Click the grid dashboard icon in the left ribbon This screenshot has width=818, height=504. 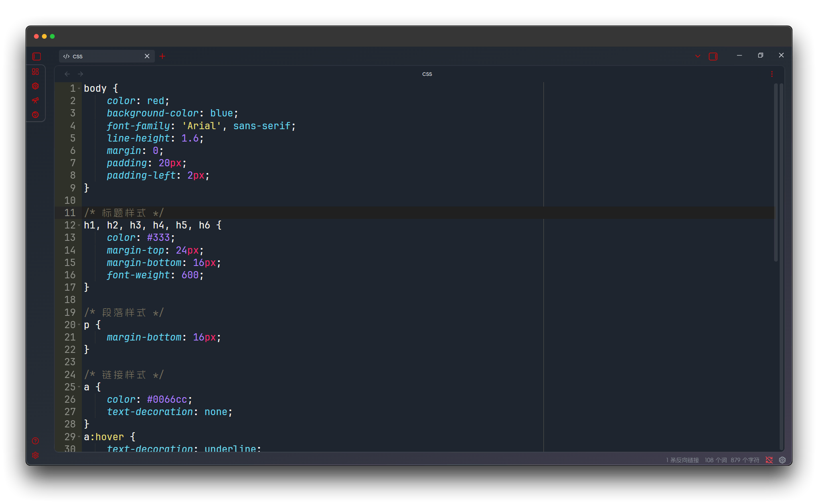[x=36, y=72]
